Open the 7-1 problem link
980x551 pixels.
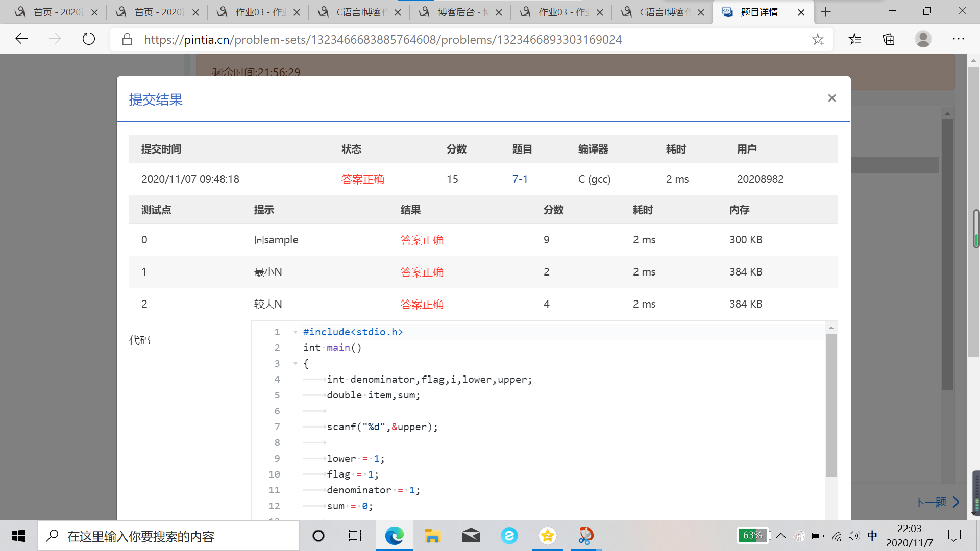point(520,179)
